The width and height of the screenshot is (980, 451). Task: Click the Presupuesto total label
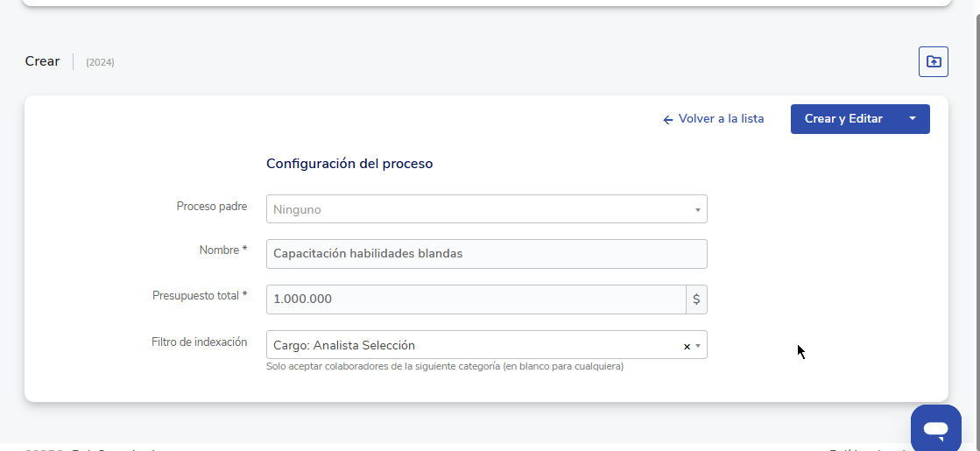click(x=199, y=296)
